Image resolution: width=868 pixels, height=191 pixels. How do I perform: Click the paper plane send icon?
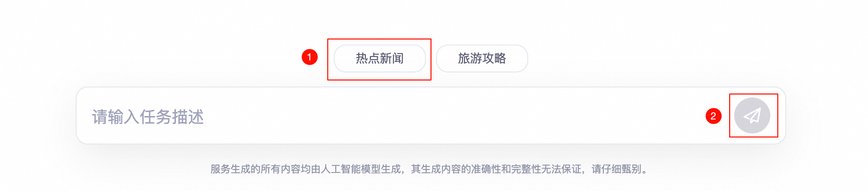tap(752, 116)
